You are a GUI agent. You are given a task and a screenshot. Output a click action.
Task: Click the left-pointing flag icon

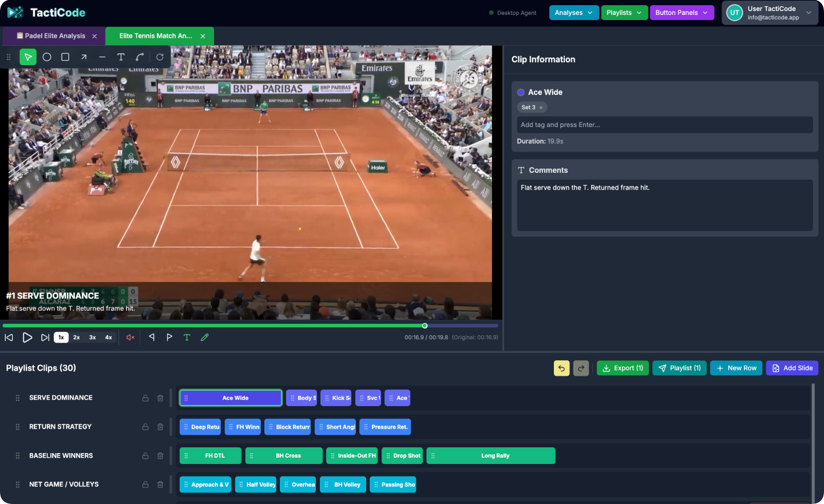[x=152, y=338]
